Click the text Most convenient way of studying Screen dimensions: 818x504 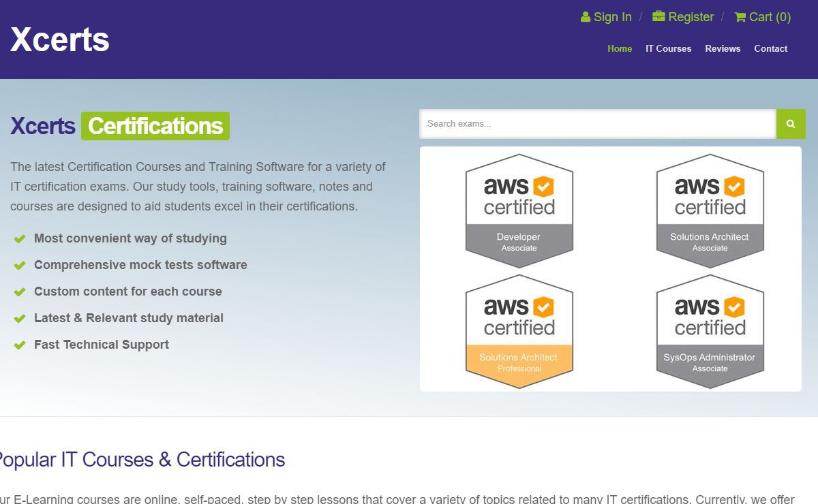click(x=130, y=238)
